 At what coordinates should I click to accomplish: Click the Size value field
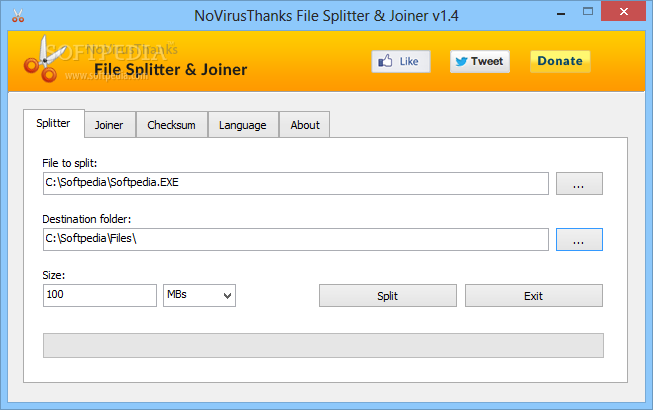coord(100,296)
